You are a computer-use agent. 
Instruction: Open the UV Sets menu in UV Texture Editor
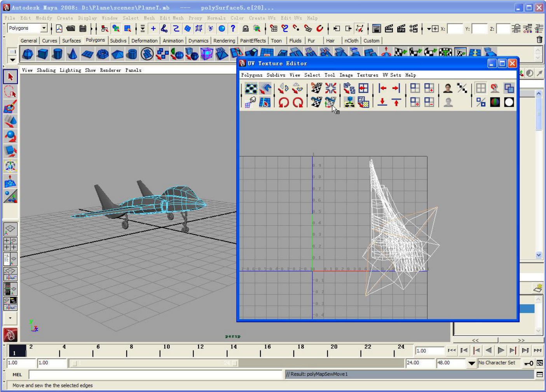[x=391, y=75]
